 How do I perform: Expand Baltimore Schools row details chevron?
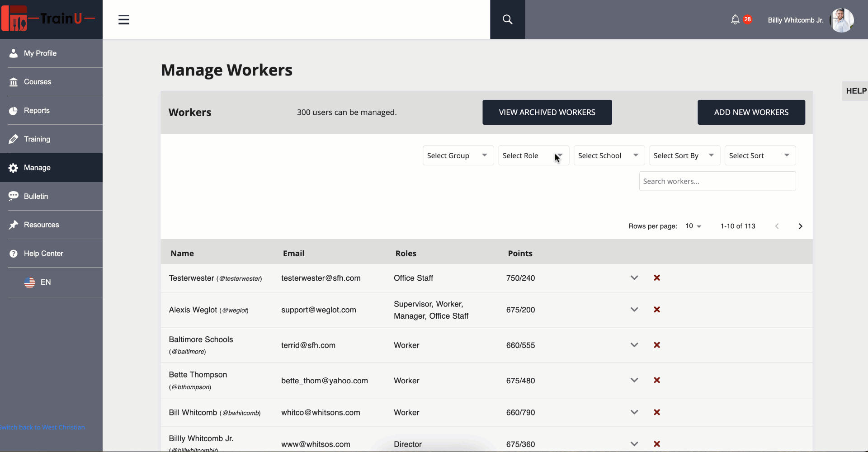(634, 345)
